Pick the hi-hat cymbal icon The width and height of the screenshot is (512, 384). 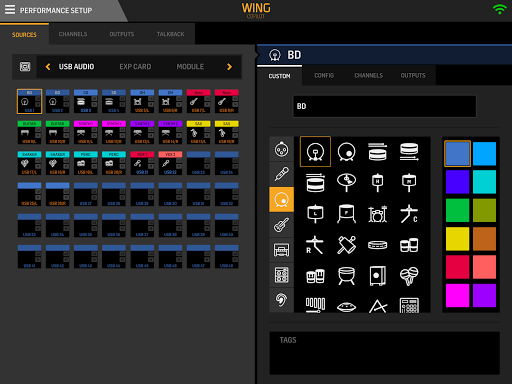click(346, 182)
